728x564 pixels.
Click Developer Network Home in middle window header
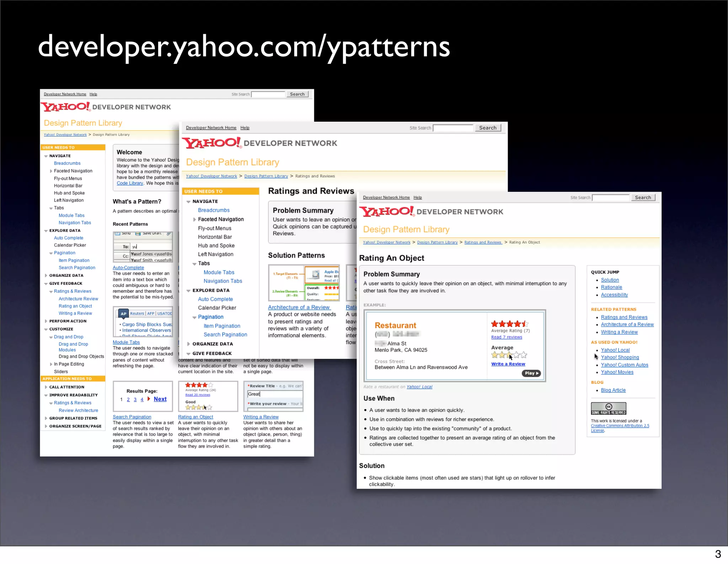pyautogui.click(x=211, y=128)
